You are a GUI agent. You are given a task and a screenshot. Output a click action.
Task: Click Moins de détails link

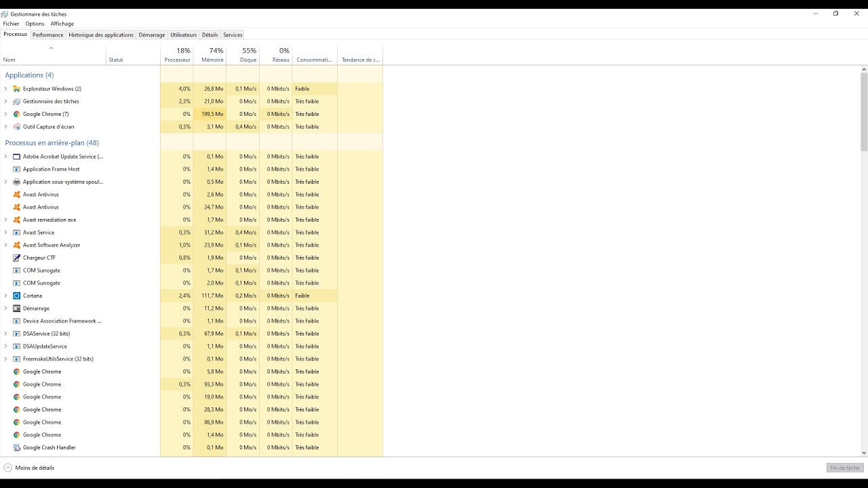pos(35,468)
